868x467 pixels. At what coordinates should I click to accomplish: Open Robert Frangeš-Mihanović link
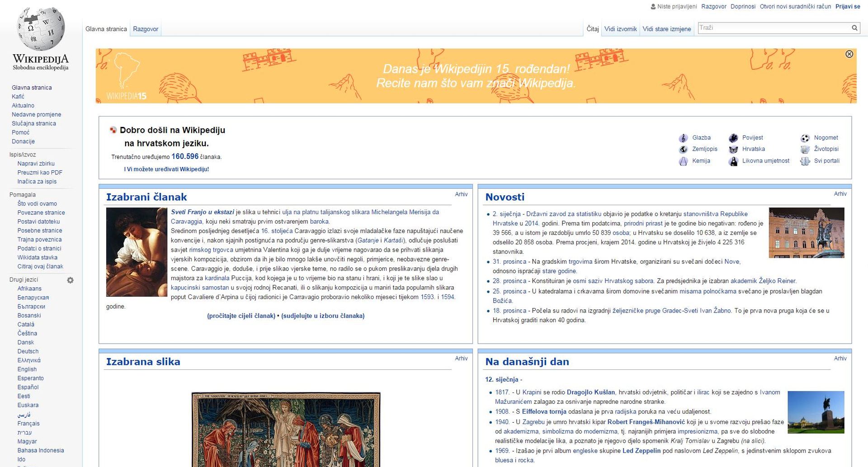pos(646,422)
